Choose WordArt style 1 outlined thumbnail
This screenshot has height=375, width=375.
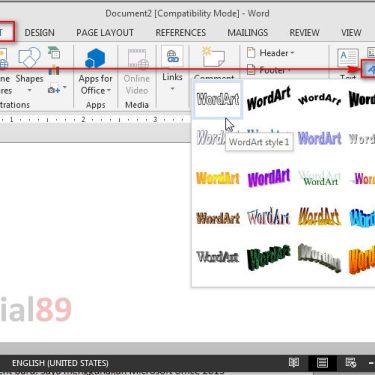point(218,99)
